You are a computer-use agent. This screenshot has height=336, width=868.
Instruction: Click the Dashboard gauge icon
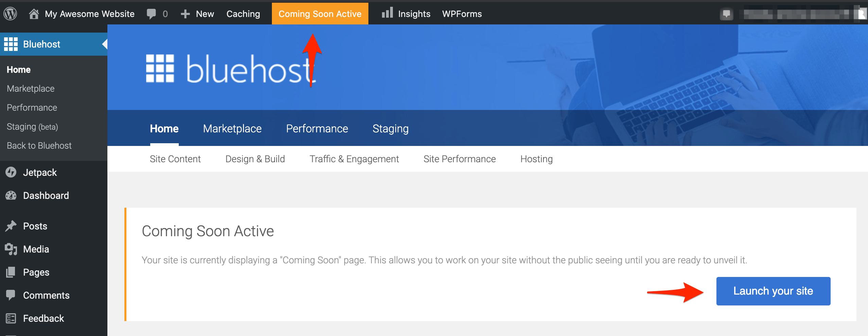click(11, 195)
